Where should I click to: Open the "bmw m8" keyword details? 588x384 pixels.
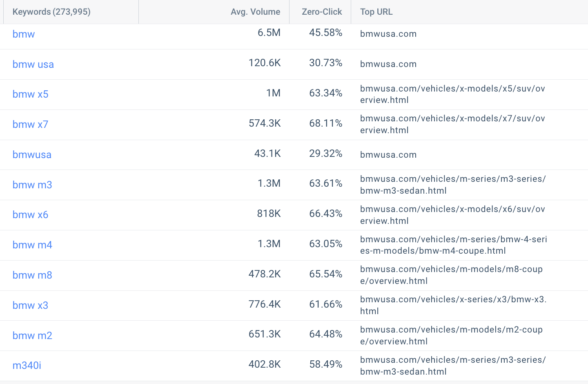pos(32,275)
